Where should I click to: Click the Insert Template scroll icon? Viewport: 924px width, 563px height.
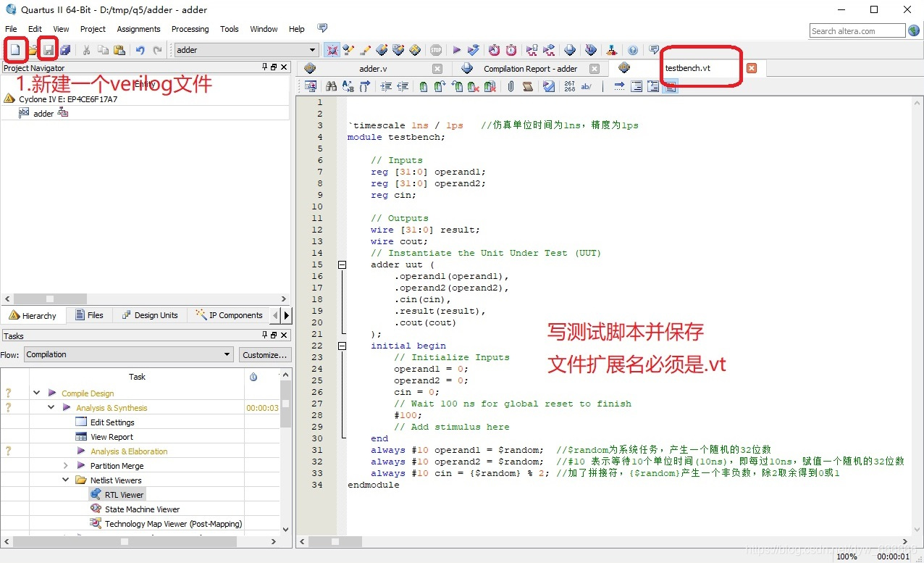[x=528, y=86]
